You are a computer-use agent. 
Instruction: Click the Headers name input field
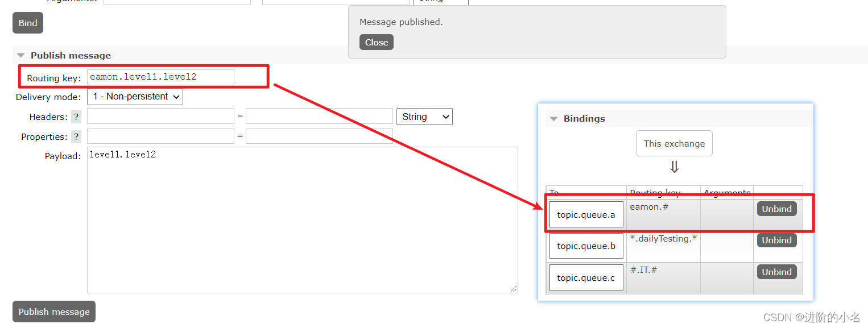(x=160, y=117)
